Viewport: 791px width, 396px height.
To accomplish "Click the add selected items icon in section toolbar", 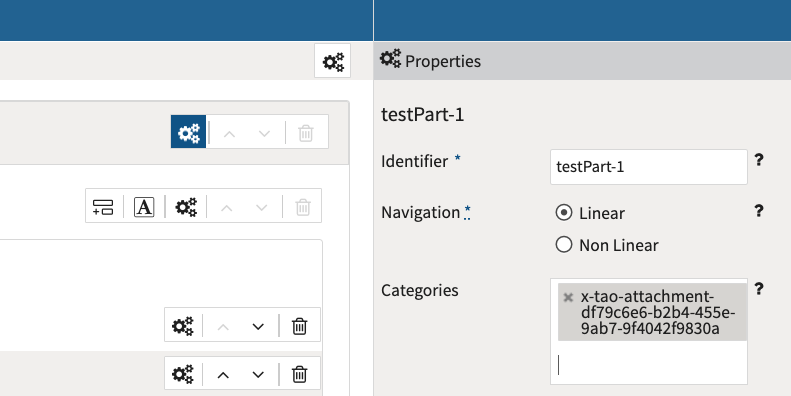I will (x=103, y=207).
